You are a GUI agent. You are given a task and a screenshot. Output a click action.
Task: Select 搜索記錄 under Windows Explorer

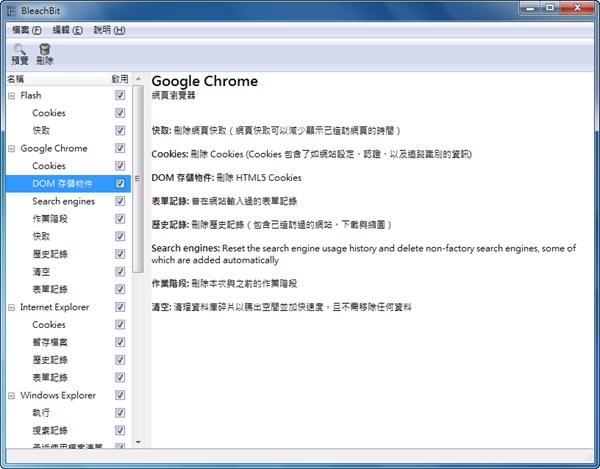(x=50, y=430)
